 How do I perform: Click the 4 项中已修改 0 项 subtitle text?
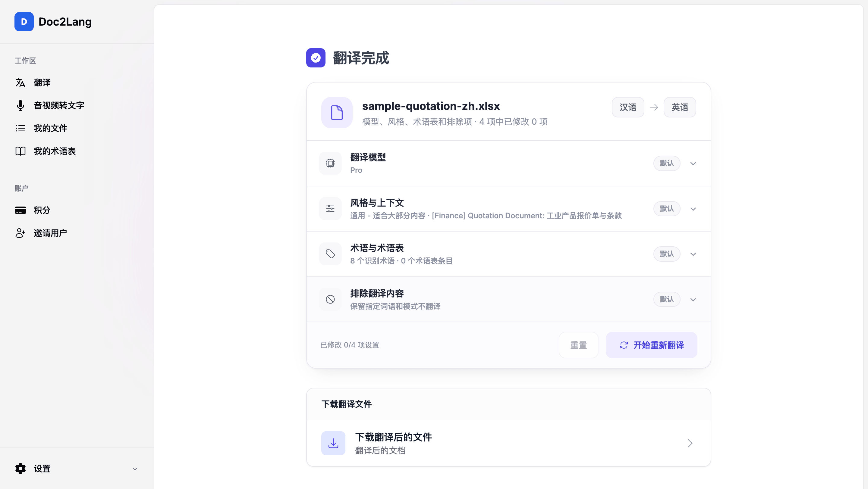[x=514, y=122]
